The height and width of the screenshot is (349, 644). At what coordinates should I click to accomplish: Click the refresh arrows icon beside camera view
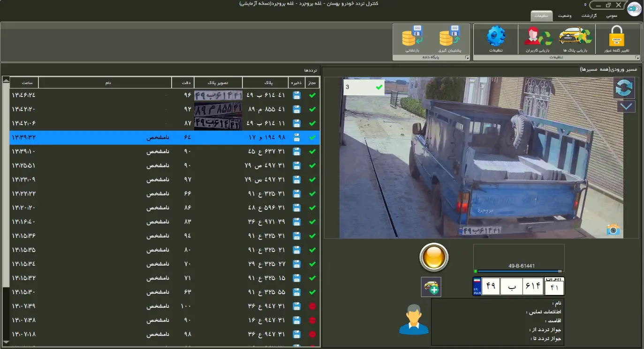click(x=624, y=88)
